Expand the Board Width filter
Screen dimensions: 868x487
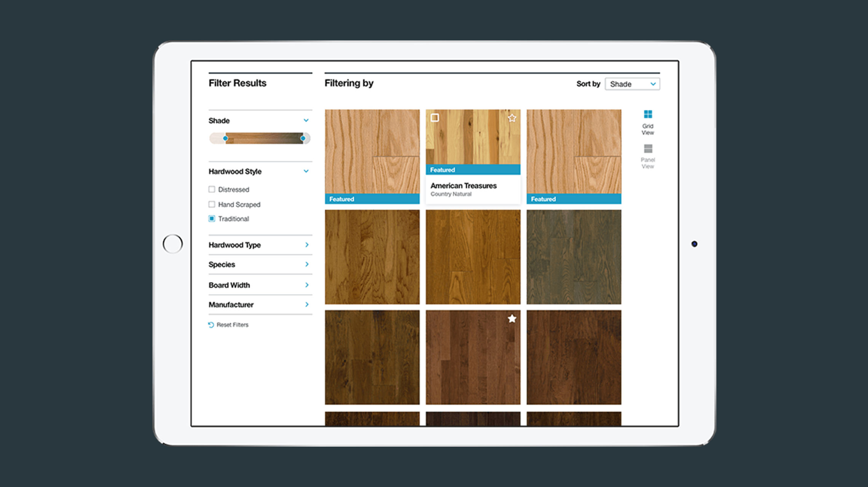[x=260, y=285]
